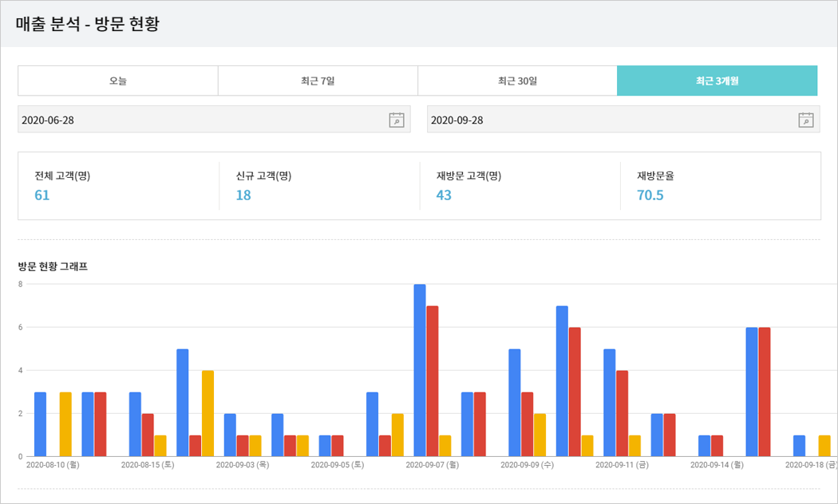The image size is (838, 504).
Task: Click the 방문 현황 그래프 heading
Action: 53,267
